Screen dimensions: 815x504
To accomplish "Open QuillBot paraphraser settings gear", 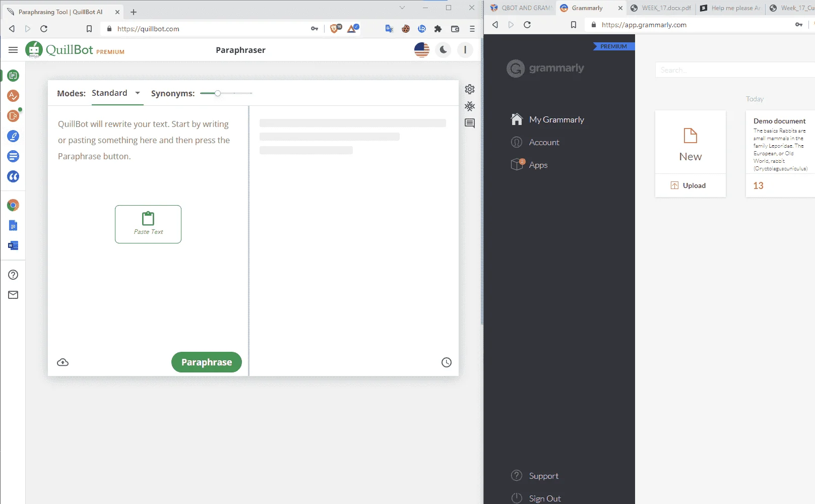I will click(470, 89).
